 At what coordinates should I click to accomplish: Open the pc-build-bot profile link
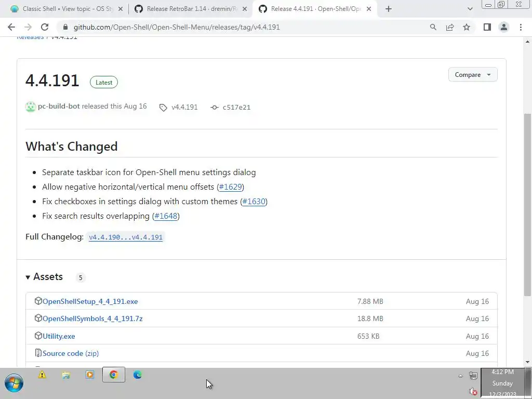(59, 106)
